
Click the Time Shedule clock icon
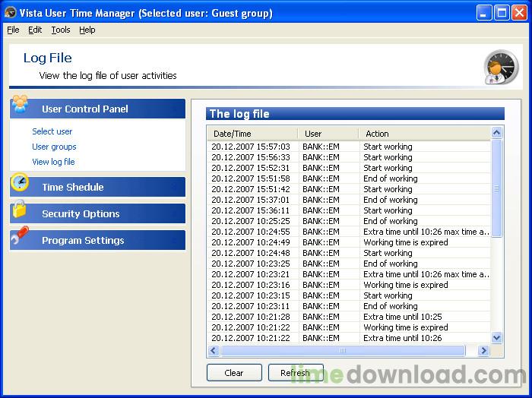point(20,182)
